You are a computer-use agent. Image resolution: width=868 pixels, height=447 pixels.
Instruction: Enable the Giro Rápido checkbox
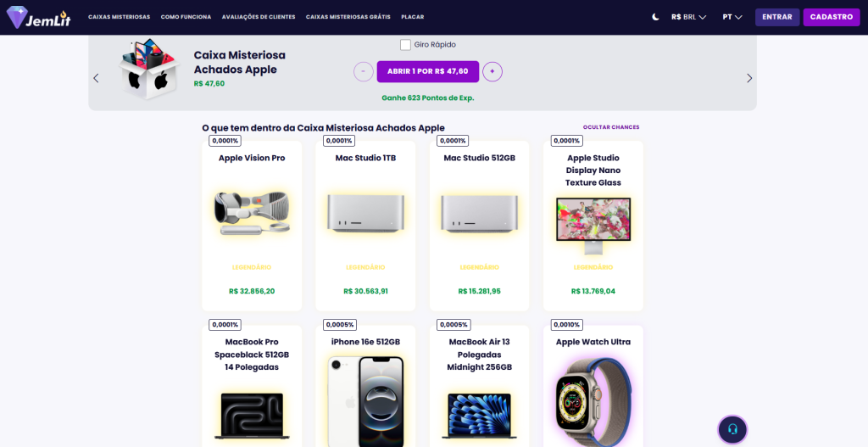tap(405, 45)
